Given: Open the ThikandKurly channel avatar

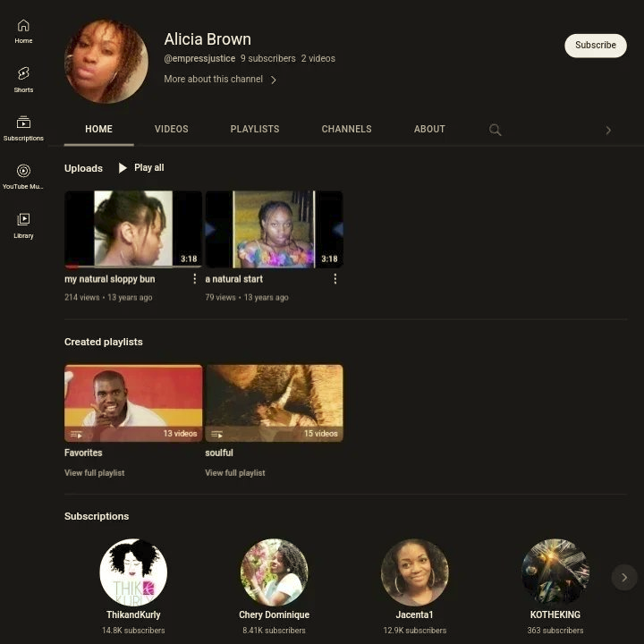Looking at the screenshot, I should click(x=133, y=572).
